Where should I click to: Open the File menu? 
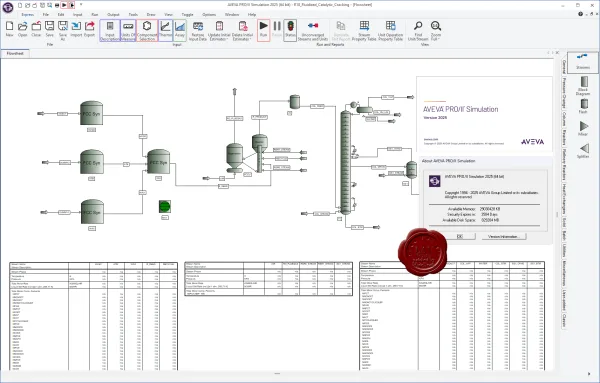(x=46, y=15)
